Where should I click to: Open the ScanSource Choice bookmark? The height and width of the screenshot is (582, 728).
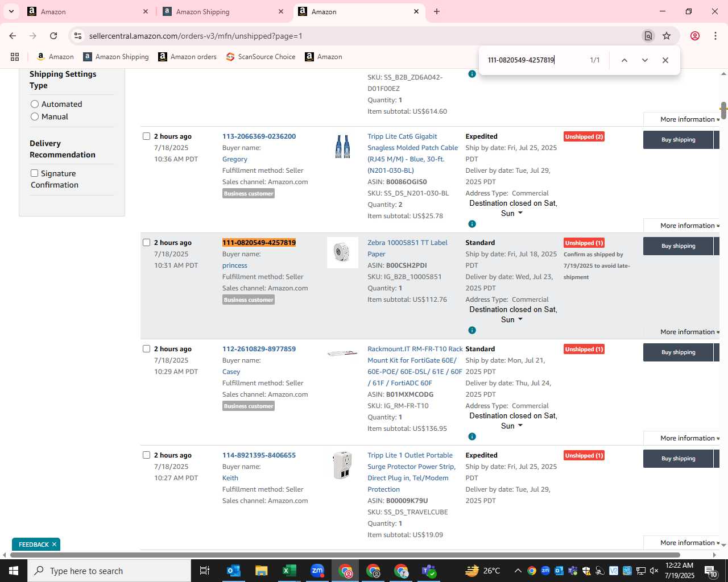261,57
